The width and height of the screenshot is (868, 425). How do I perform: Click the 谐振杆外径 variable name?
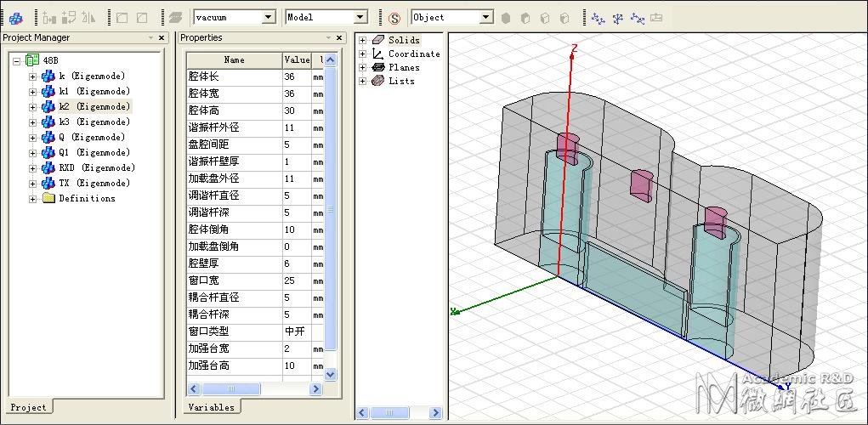click(213, 127)
